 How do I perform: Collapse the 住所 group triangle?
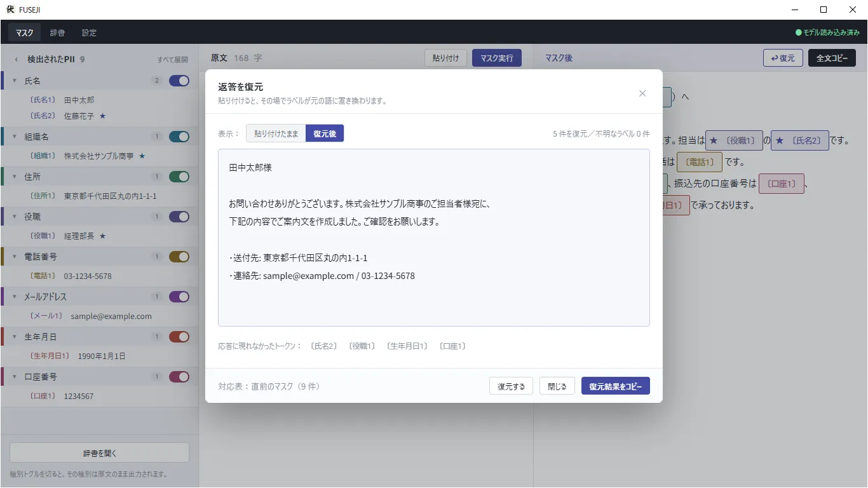pos(15,177)
